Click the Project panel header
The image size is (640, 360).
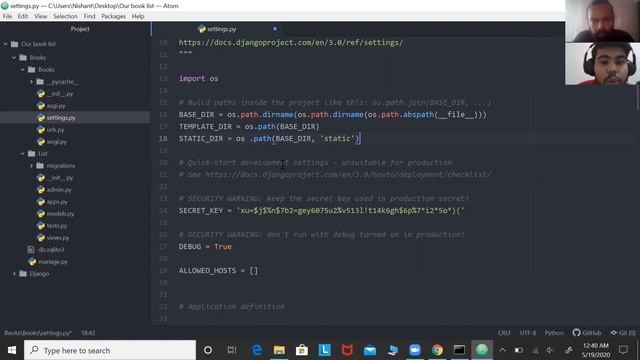click(80, 29)
